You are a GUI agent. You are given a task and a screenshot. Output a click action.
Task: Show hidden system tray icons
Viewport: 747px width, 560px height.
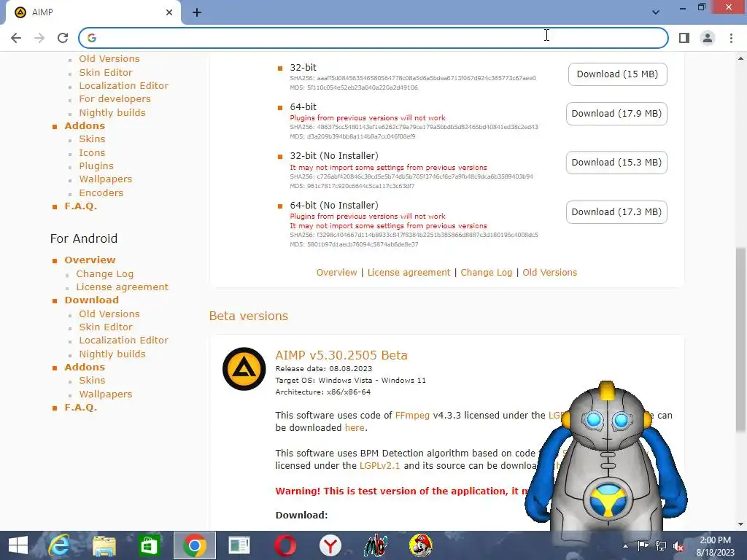pyautogui.click(x=625, y=545)
